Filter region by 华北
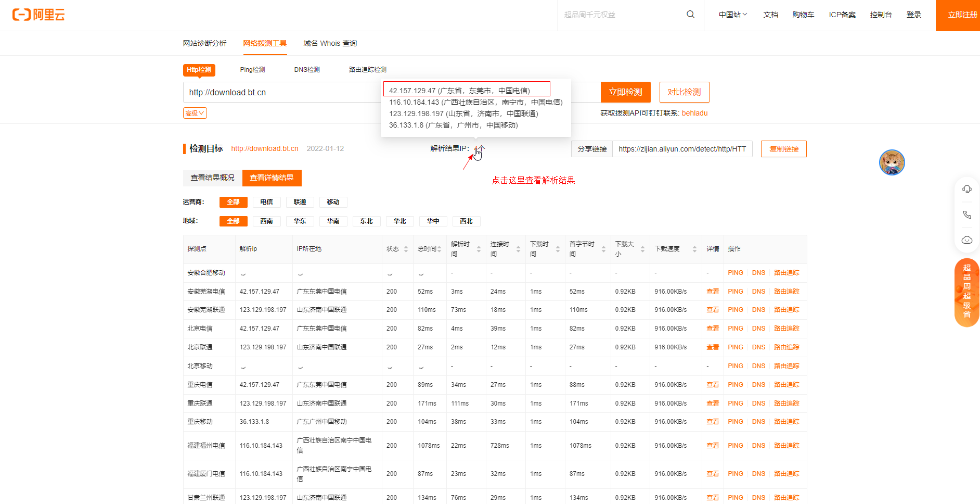 (x=399, y=221)
